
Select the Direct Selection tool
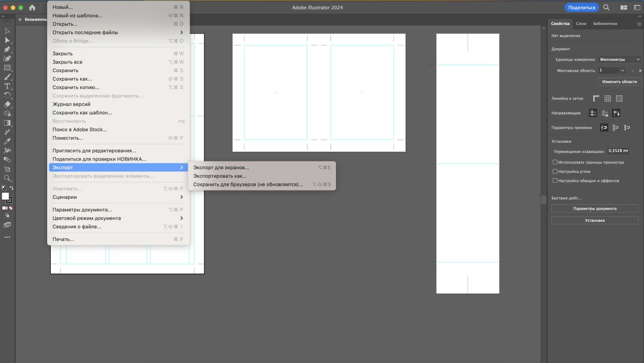pyautogui.click(x=7, y=40)
